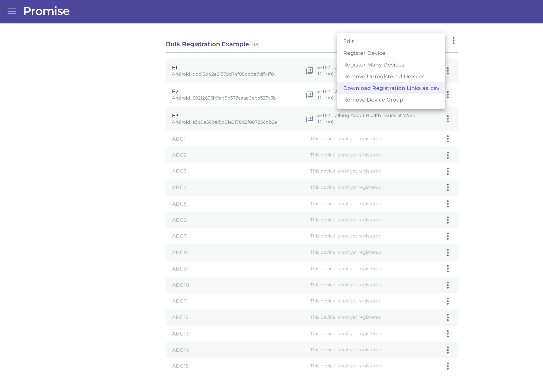Expand options for the ABC8 device
The height and width of the screenshot is (392, 543).
(x=447, y=252)
